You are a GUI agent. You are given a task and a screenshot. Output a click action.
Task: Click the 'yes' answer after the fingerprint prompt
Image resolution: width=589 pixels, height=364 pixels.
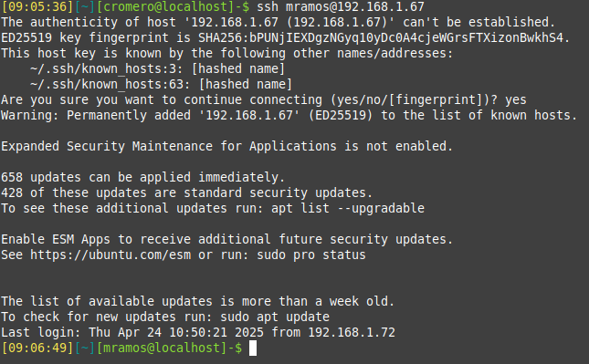516,99
